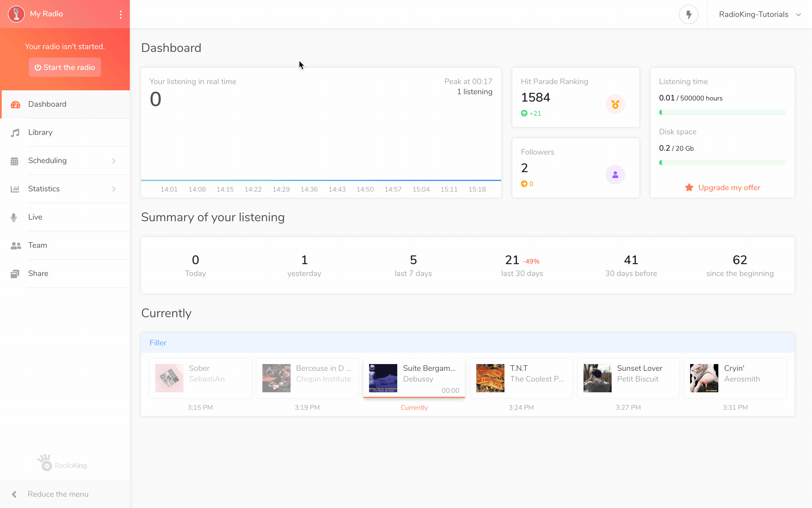Click the Cryin' Aerosmith album cover
812x508 pixels.
coord(704,378)
